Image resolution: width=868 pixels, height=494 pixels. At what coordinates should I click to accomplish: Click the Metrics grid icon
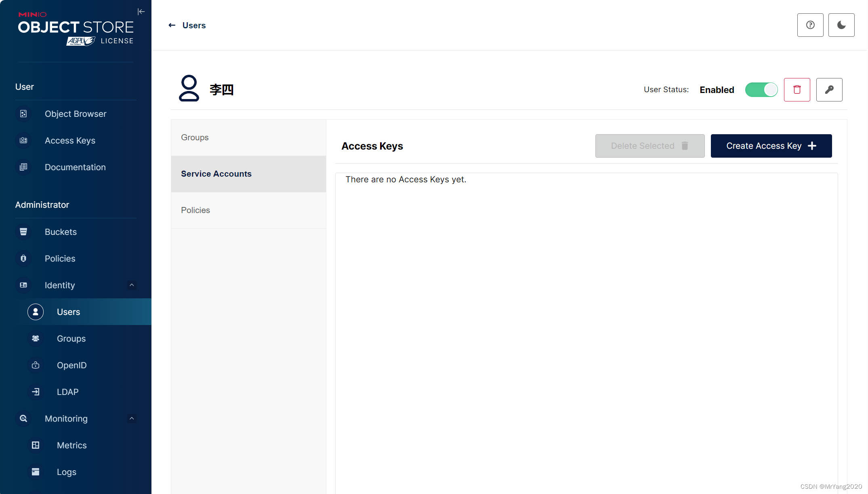point(36,445)
